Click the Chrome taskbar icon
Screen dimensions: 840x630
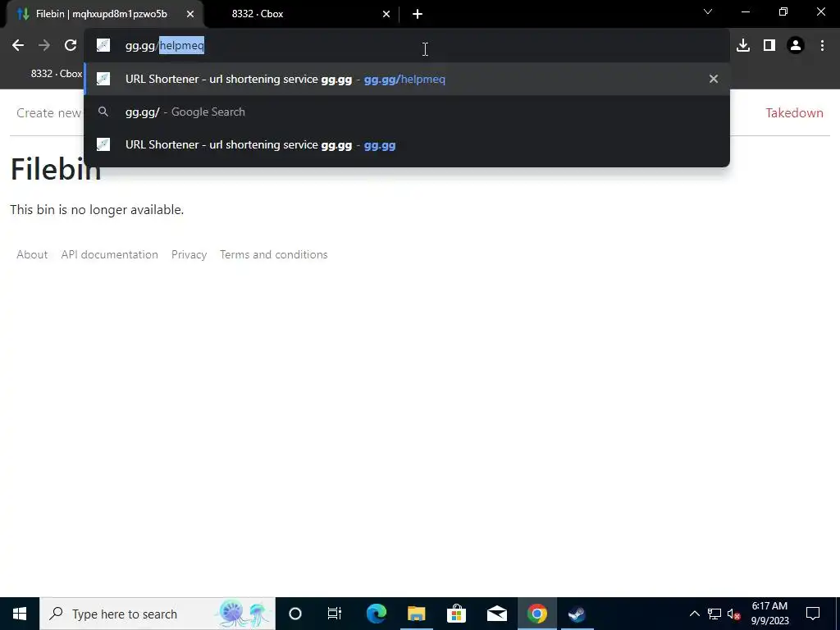(x=536, y=614)
